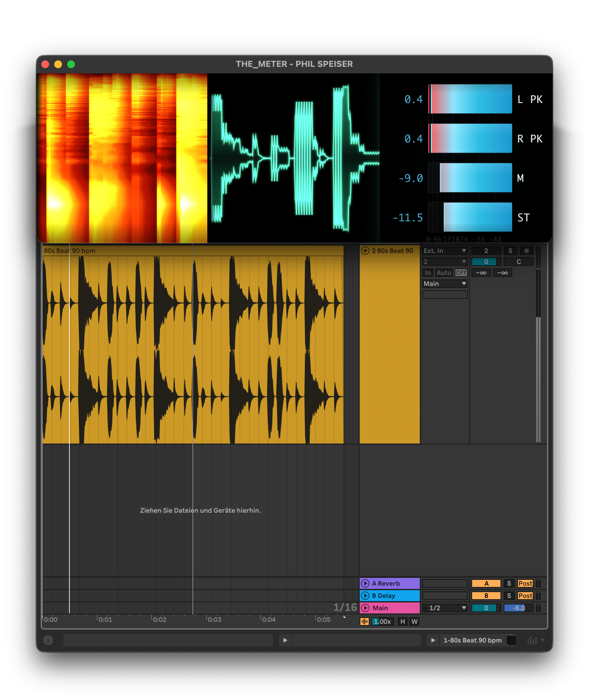Click the Post button on the B Delay return
This screenshot has height=700, width=589.
tap(526, 596)
